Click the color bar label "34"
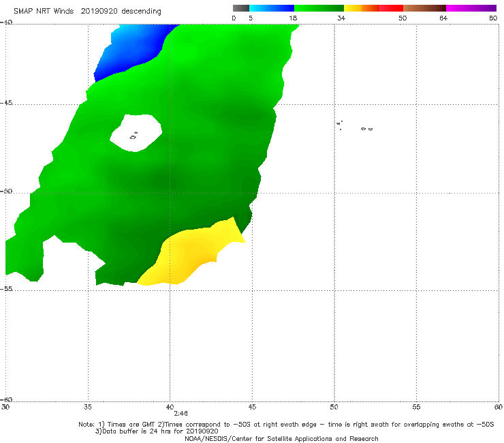 (x=341, y=18)
